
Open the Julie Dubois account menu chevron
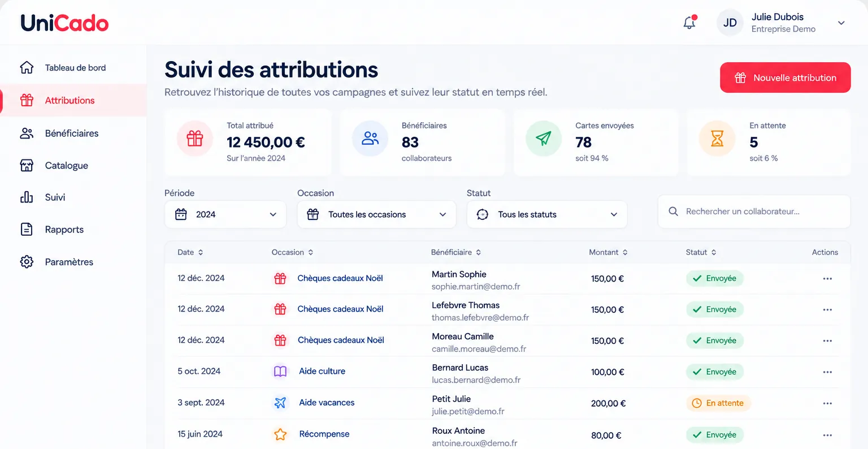click(x=841, y=23)
